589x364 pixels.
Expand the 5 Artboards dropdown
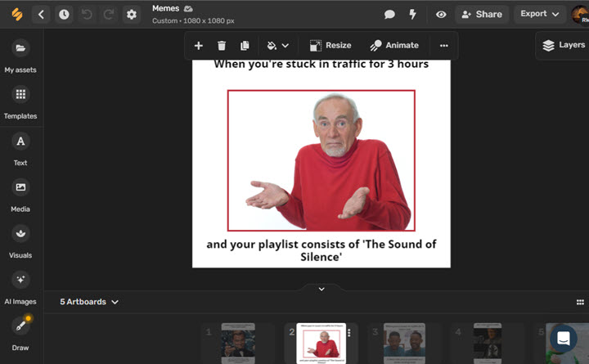tap(89, 302)
